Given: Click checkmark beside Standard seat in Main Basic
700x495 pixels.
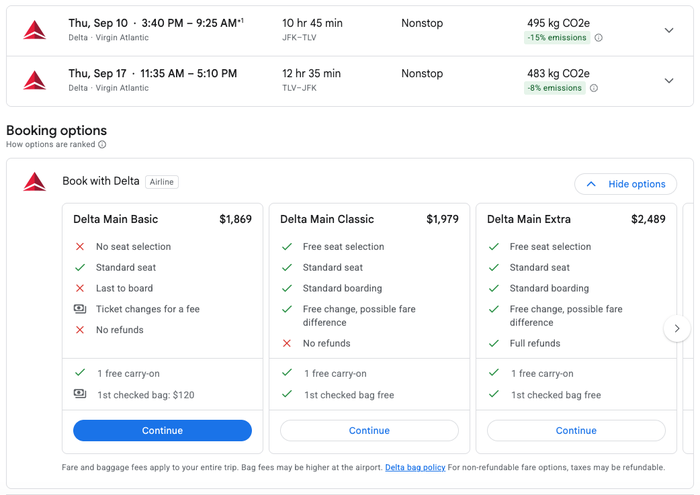Looking at the screenshot, I should coord(80,267).
